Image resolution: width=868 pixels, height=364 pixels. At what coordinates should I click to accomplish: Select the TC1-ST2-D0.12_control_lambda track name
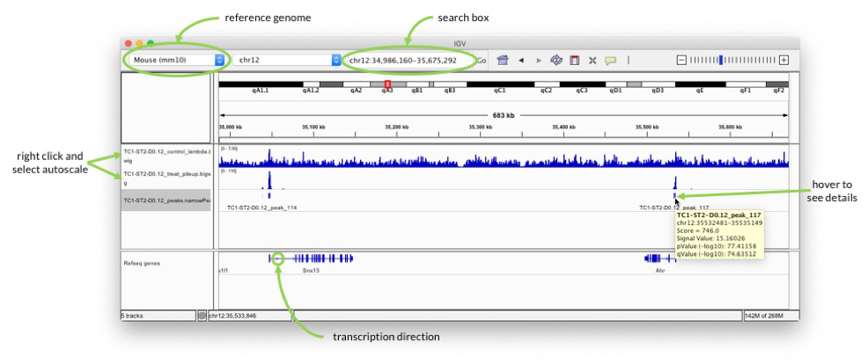point(166,156)
